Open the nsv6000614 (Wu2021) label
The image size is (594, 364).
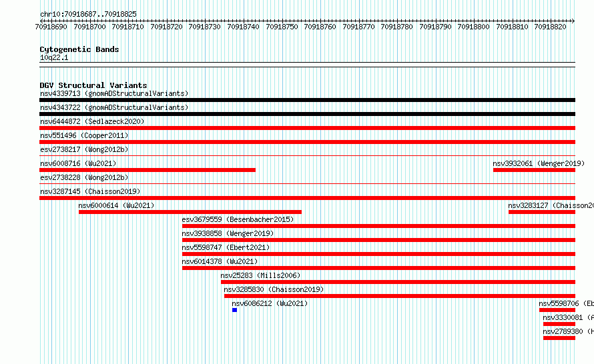[116, 205]
